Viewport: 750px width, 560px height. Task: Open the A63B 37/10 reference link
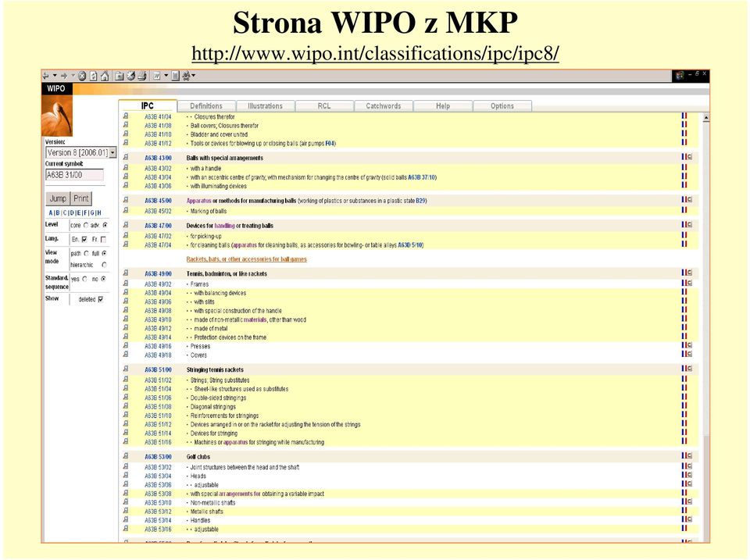click(x=421, y=177)
